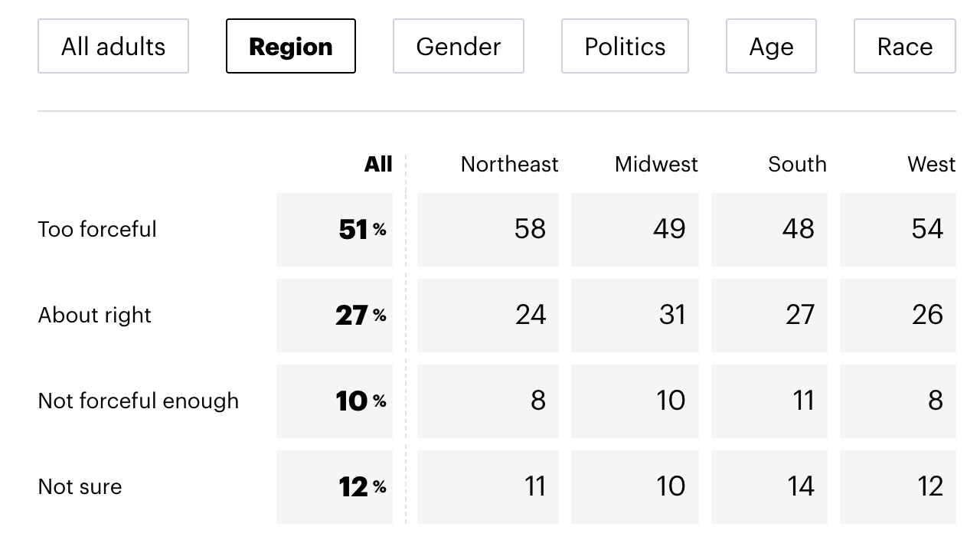This screenshot has height=553, width=980.
Task: Switch to the Age tab
Action: (x=771, y=47)
